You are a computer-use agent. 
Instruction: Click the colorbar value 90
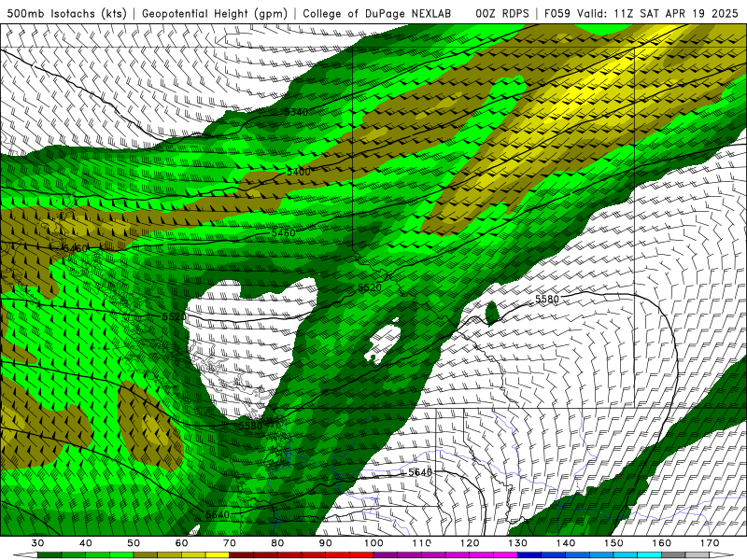(x=325, y=543)
